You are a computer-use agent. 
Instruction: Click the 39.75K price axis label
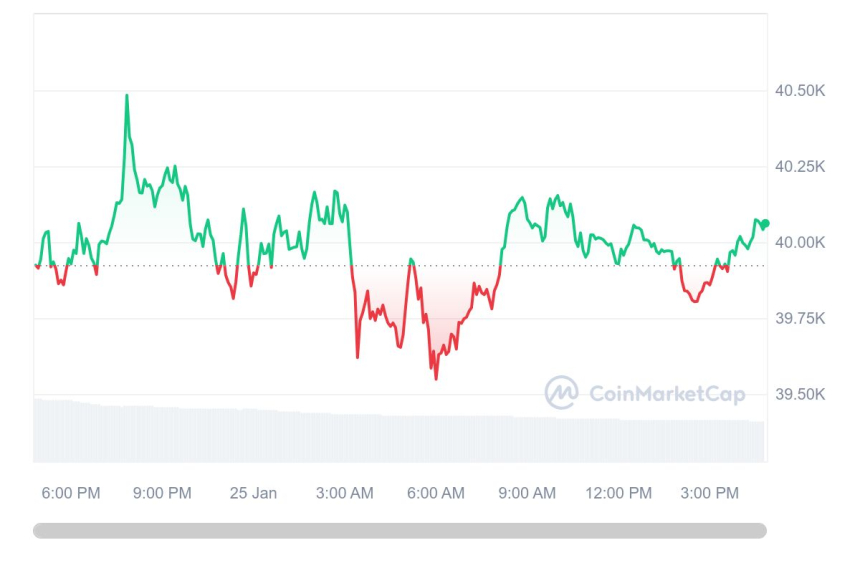(800, 319)
